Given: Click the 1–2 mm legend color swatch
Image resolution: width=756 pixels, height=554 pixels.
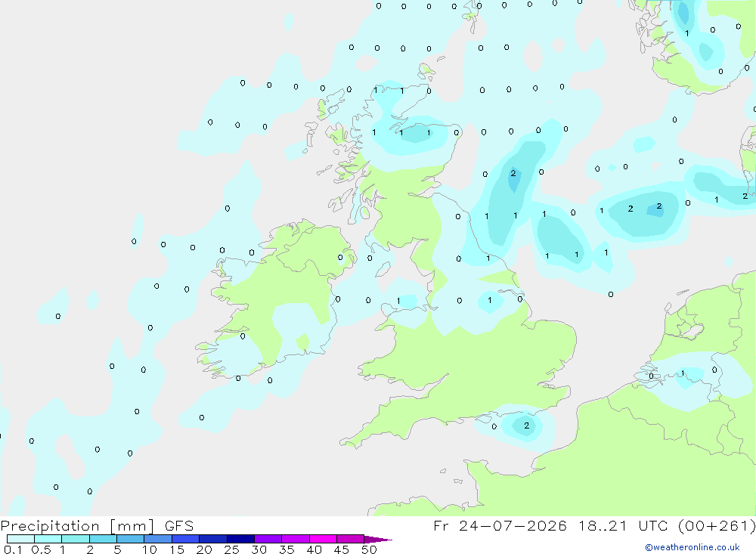Looking at the screenshot, I should 76,539.
